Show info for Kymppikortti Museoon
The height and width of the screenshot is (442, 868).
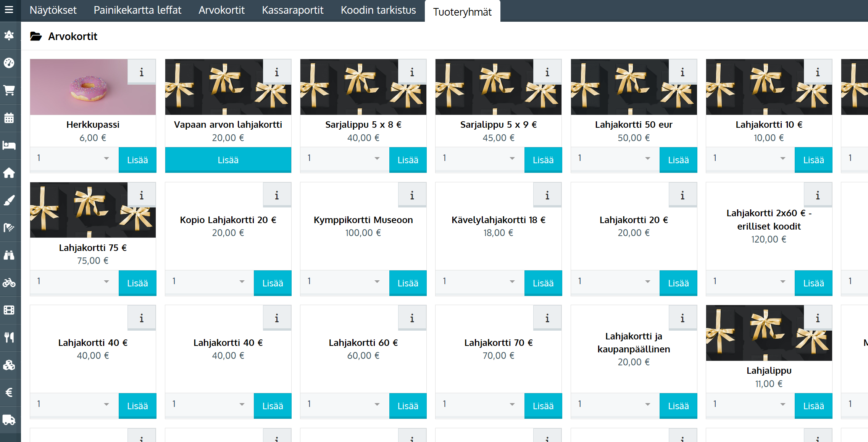pyautogui.click(x=412, y=195)
